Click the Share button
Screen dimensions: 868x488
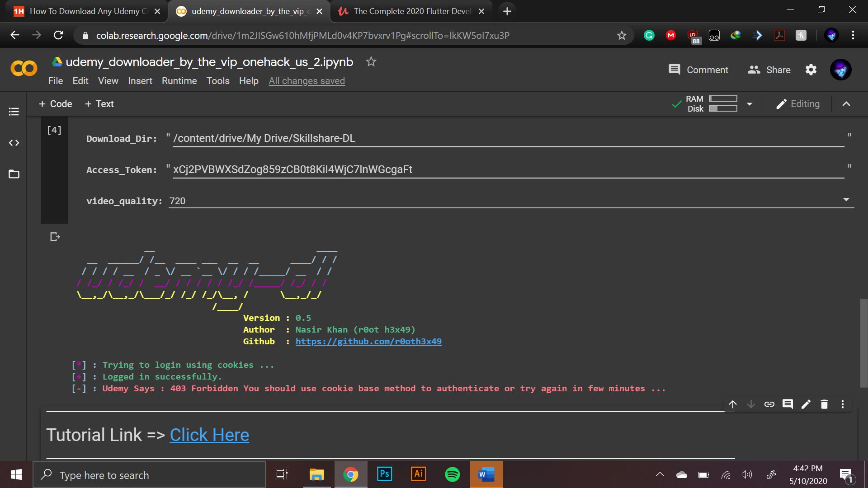[x=769, y=70]
